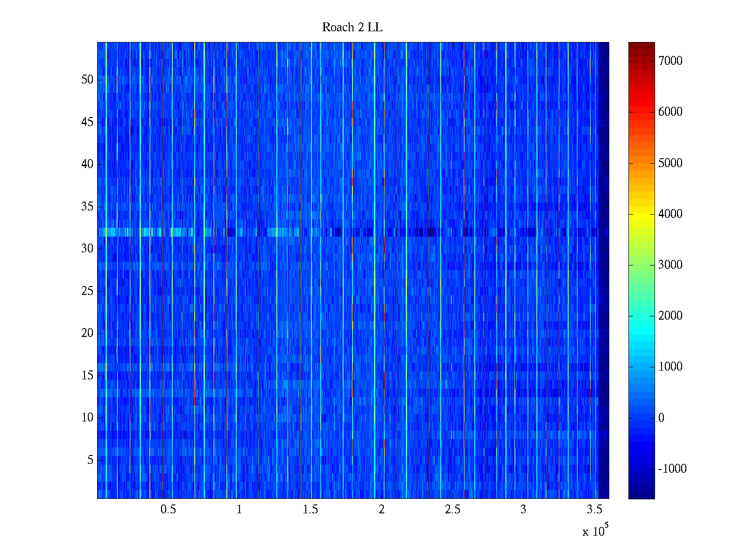Select the colorbar label 7000
The image size is (747, 560).
pos(670,61)
